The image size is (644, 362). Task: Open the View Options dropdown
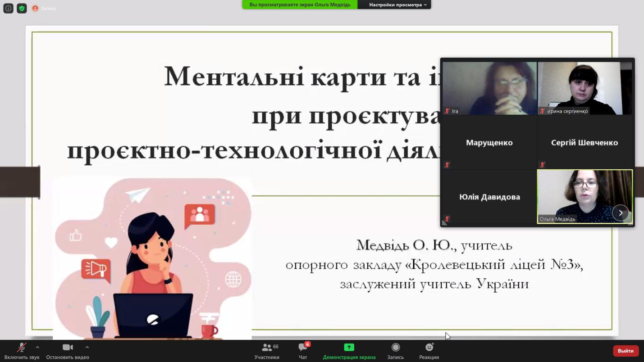click(397, 5)
